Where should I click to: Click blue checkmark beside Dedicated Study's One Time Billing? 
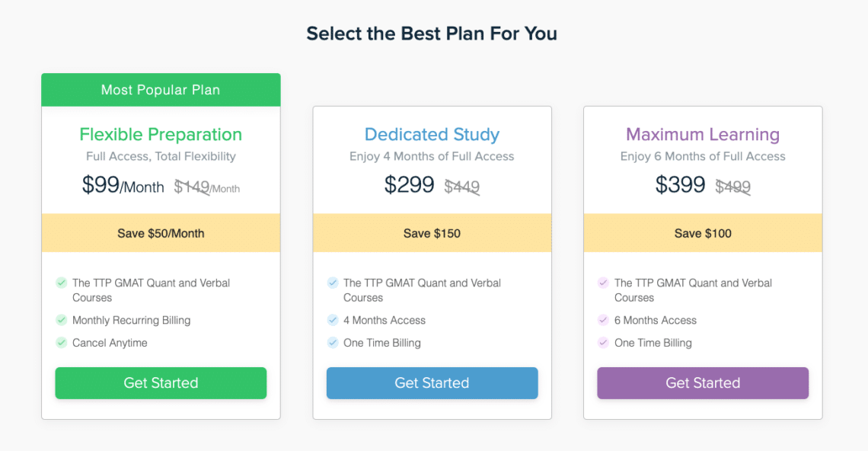click(x=333, y=343)
